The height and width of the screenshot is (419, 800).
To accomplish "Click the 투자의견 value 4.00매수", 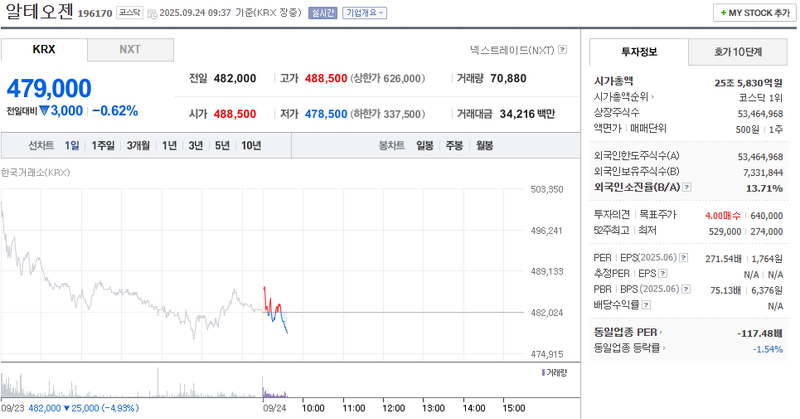I will coord(722,216).
